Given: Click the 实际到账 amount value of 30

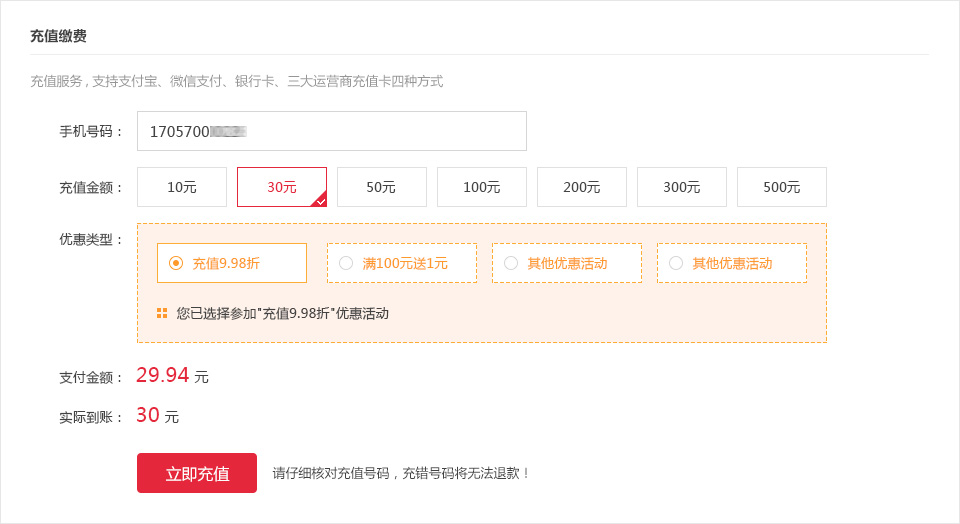Looking at the screenshot, I should [148, 415].
